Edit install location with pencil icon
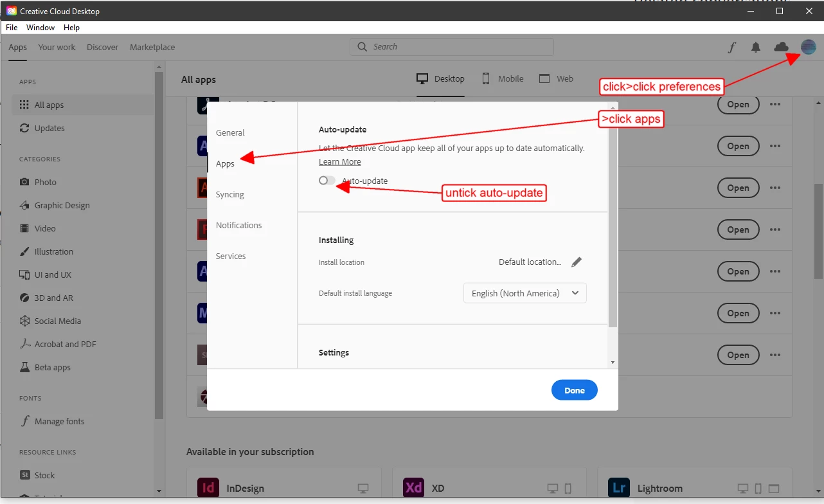Image resolution: width=824 pixels, height=504 pixels. pyautogui.click(x=577, y=262)
